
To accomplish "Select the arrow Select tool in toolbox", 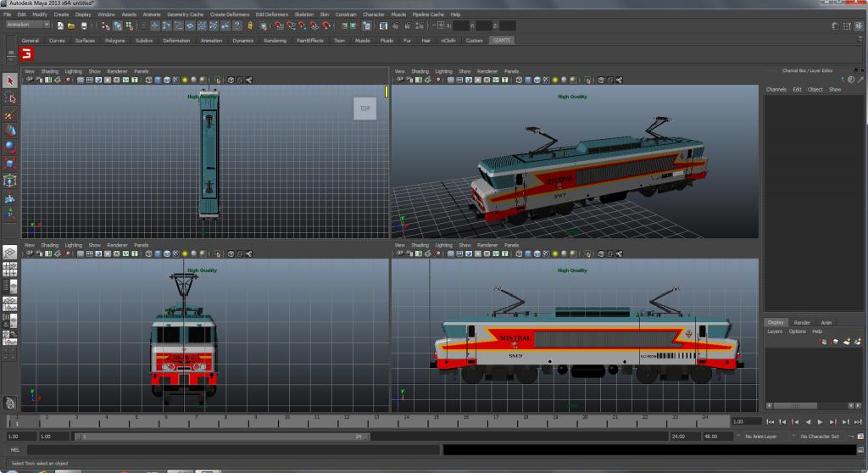I will pos(10,81).
